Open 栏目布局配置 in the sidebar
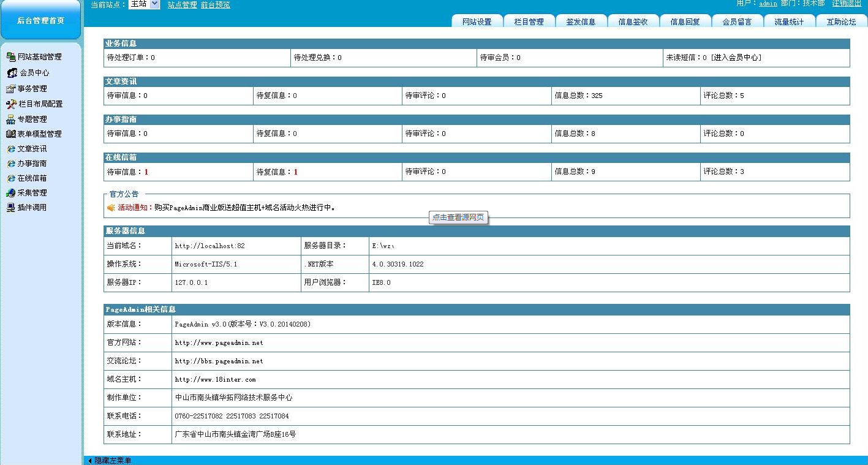The height and width of the screenshot is (465, 868). pyautogui.click(x=40, y=104)
